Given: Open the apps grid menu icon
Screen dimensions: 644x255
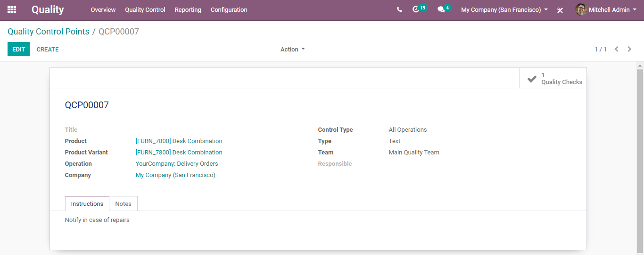Looking at the screenshot, I should point(12,9).
